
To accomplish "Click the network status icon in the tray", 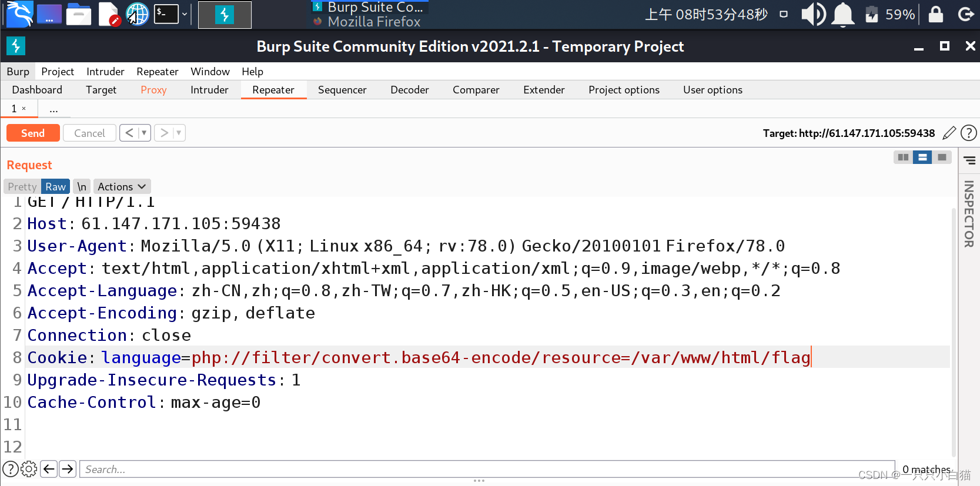I will [784, 14].
